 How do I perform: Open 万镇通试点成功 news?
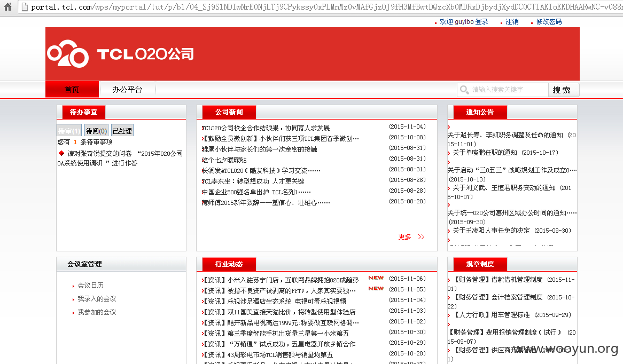coord(279,345)
